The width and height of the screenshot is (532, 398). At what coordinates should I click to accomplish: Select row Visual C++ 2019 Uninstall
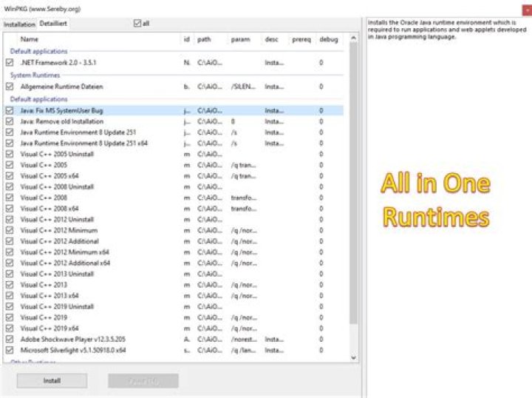pyautogui.click(x=174, y=306)
